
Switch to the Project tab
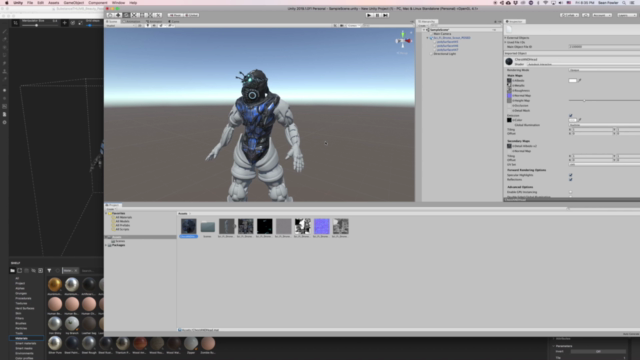113,205
